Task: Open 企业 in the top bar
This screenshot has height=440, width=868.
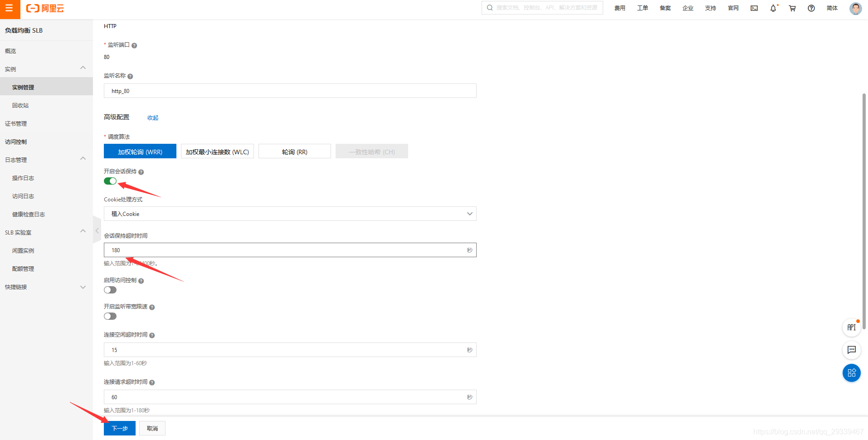Action: click(x=688, y=8)
